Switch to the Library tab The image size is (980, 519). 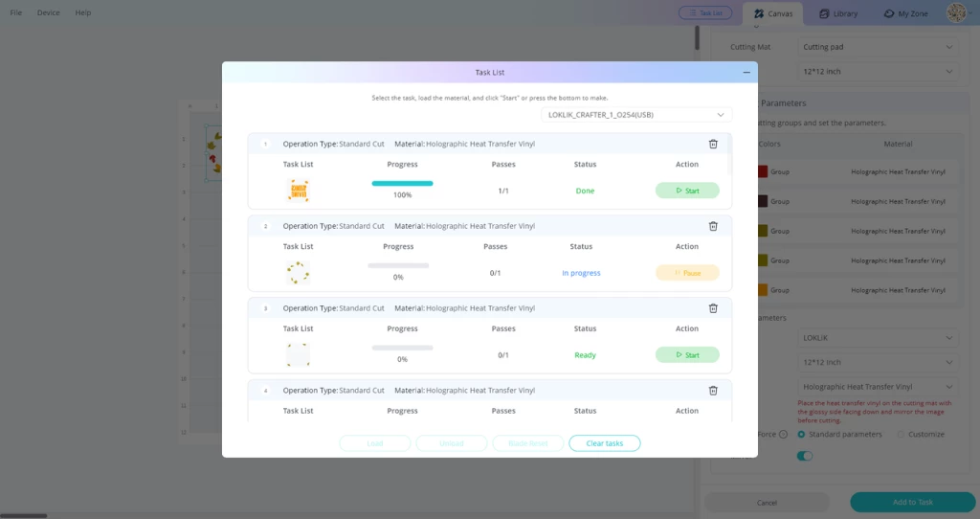838,13
